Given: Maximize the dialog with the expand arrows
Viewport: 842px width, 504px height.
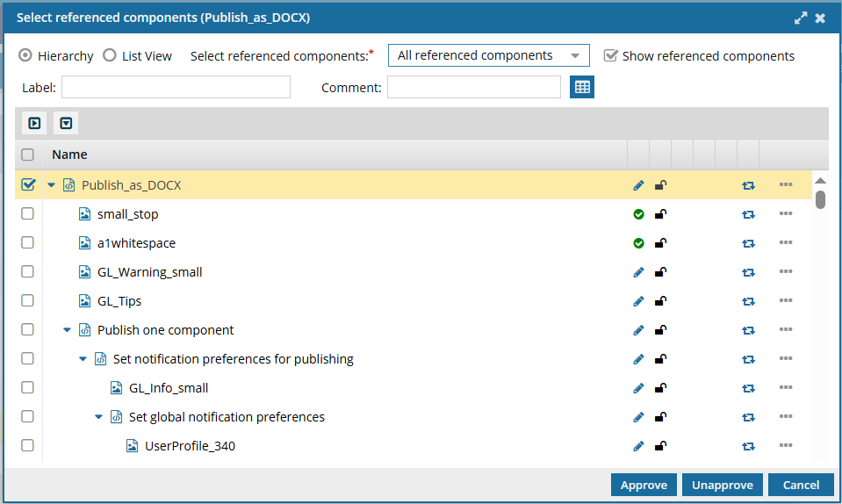Looking at the screenshot, I should click(x=800, y=18).
